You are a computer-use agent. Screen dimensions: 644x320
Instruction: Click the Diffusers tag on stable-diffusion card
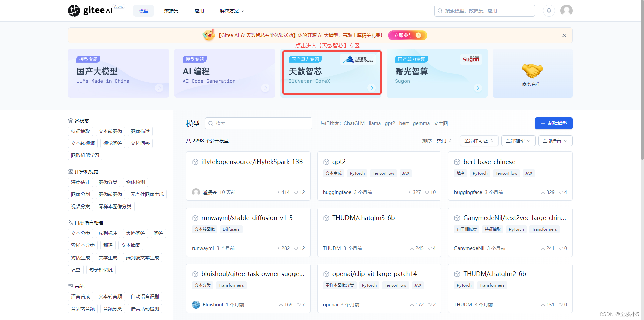(231, 229)
